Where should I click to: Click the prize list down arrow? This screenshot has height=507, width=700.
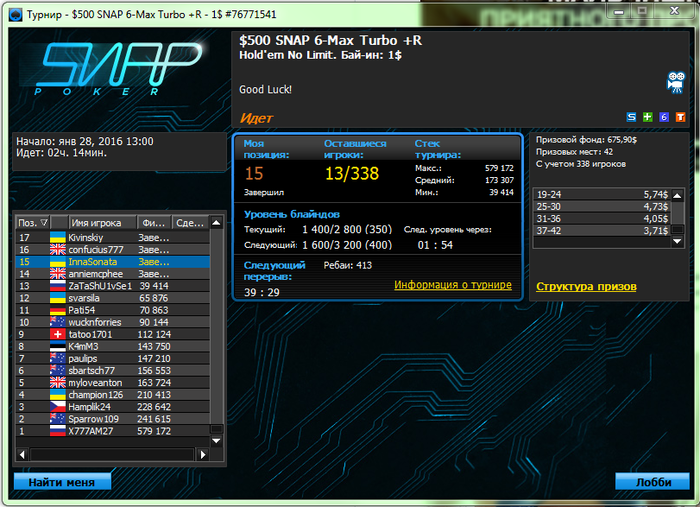pyautogui.click(x=677, y=241)
